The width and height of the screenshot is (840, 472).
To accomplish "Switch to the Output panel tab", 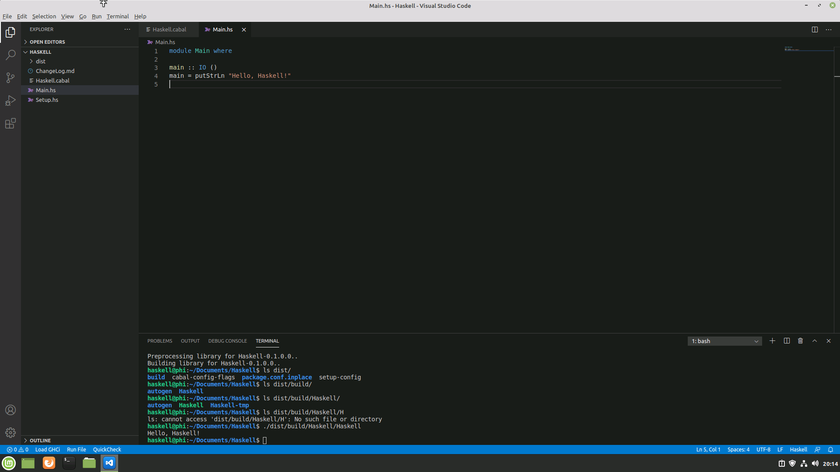I will 190,341.
